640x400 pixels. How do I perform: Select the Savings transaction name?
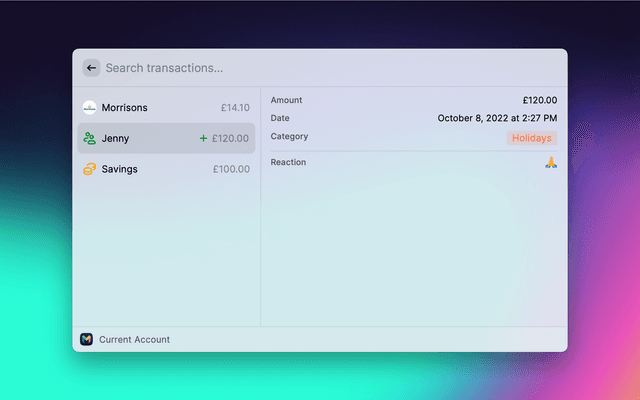(x=119, y=169)
